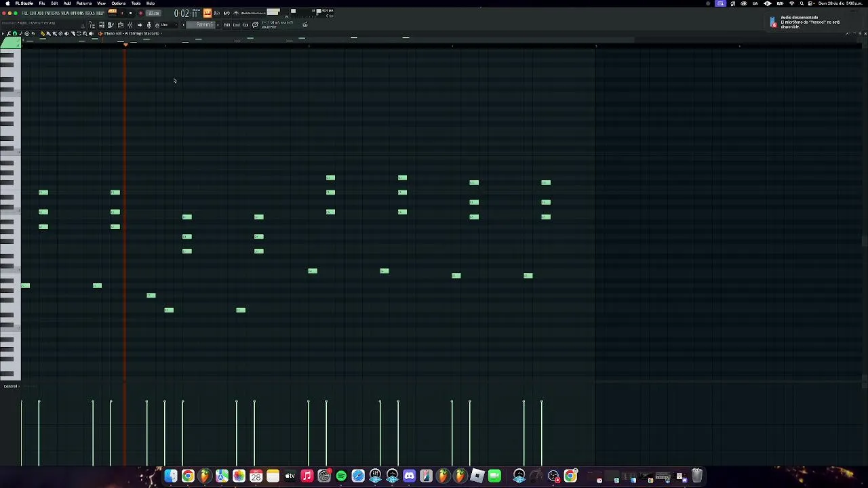Screen dimensions: 868x488
Task: Click the first velocity bar in Control lane
Action: 21,433
